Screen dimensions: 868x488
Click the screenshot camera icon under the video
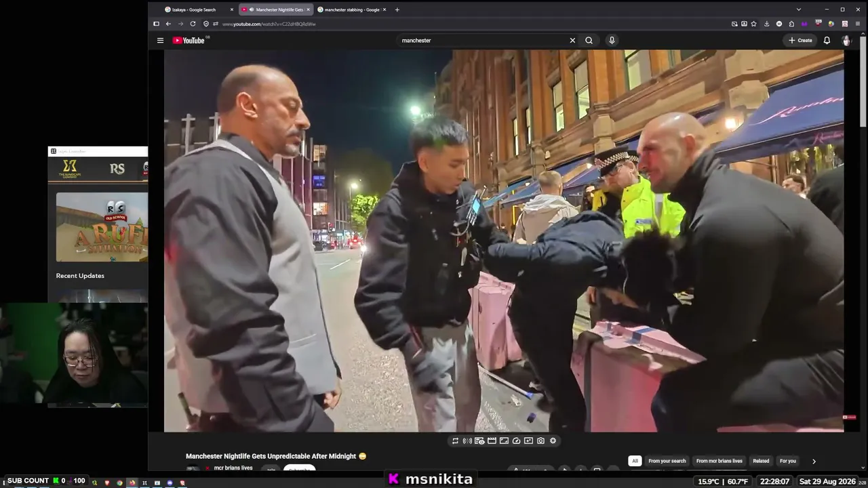[540, 441]
